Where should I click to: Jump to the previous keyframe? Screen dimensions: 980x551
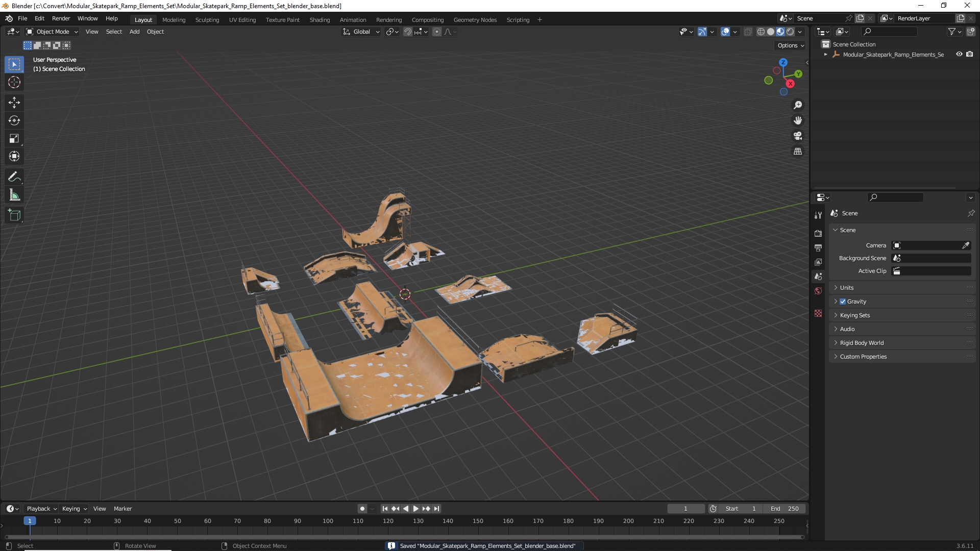395,509
